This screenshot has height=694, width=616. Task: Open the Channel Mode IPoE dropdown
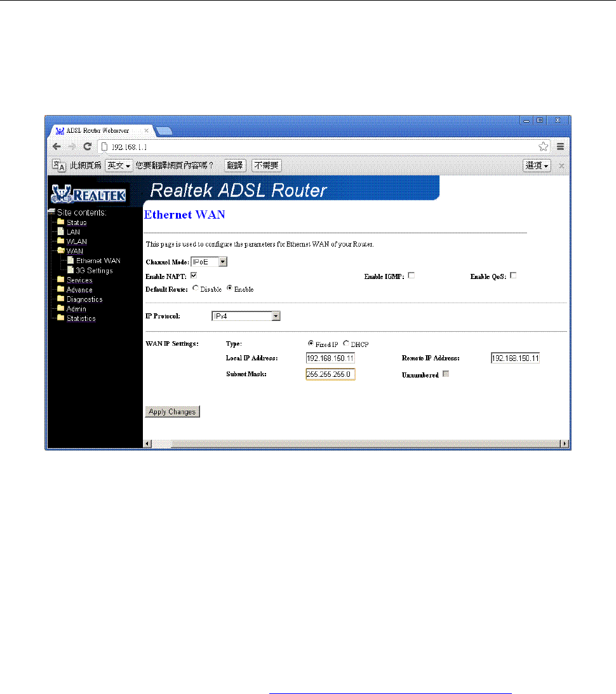209,262
